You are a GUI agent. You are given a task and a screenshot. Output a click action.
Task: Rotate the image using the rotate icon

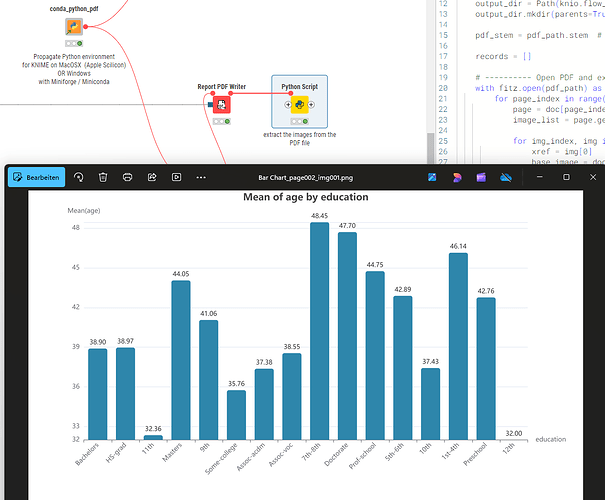pyautogui.click(x=78, y=177)
